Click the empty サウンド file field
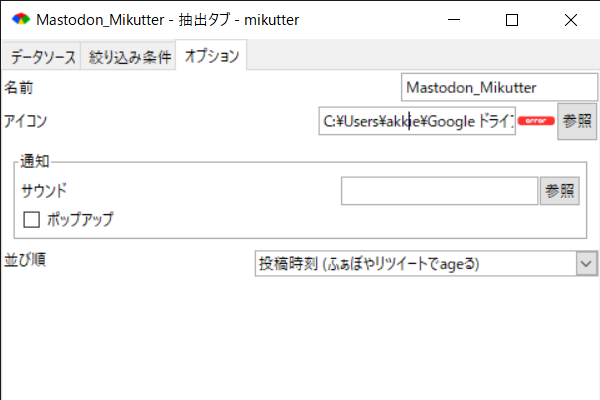 [439, 191]
